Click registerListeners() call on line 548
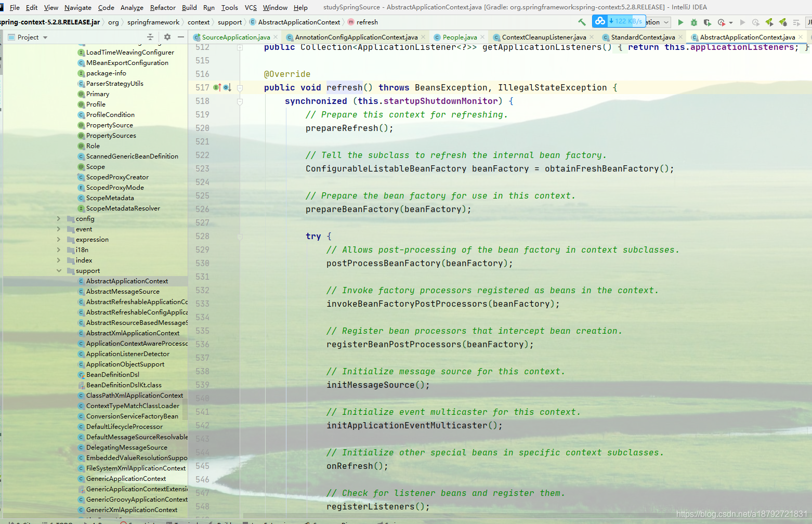Image resolution: width=812 pixels, height=524 pixels. coord(378,507)
